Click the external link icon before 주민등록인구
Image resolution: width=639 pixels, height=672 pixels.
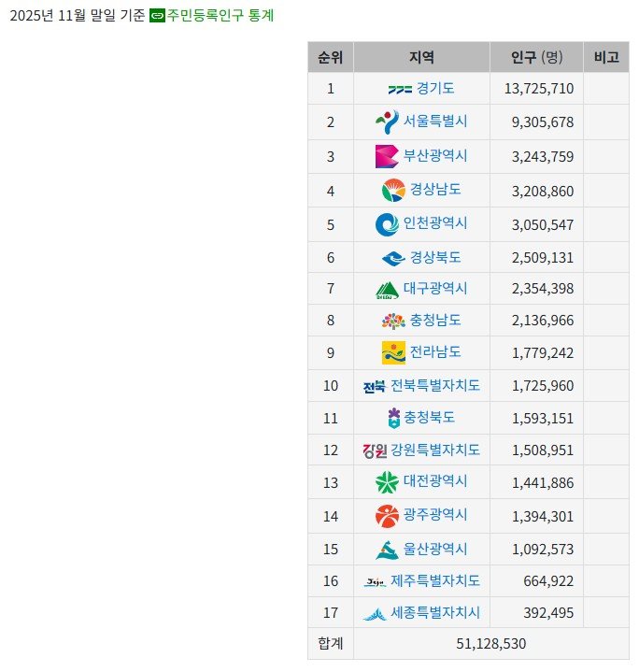click(x=157, y=16)
